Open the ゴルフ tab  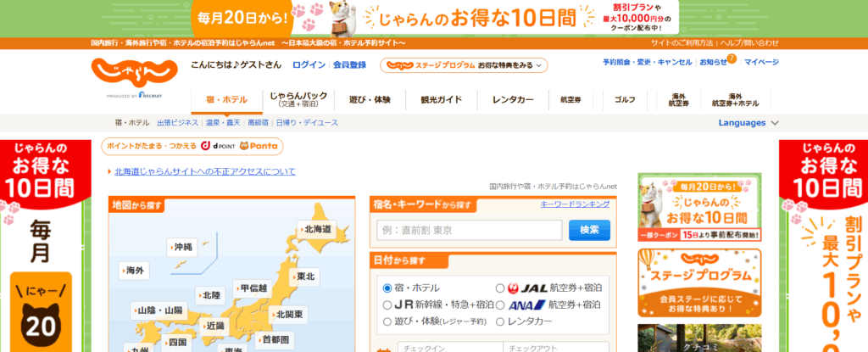coord(625,100)
